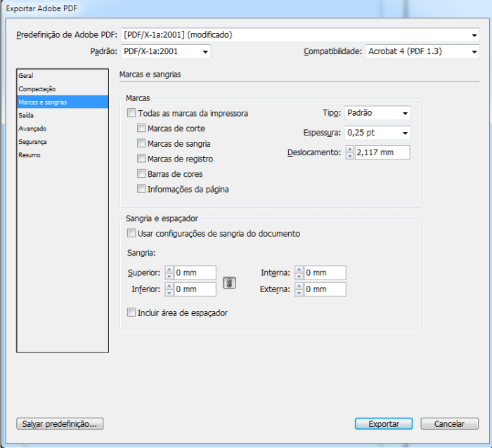Click the Interna bleed input field
Viewport: 492px width, 448px height.
click(x=325, y=272)
